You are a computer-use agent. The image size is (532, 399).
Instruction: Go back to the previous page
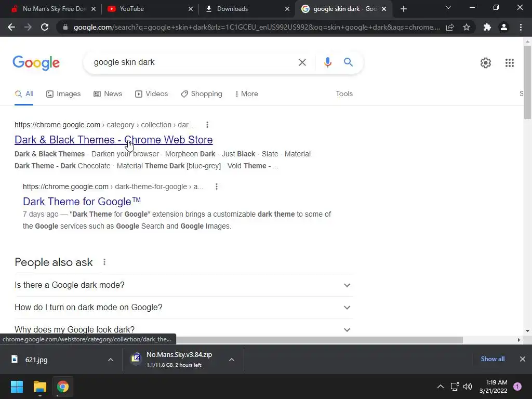11,27
